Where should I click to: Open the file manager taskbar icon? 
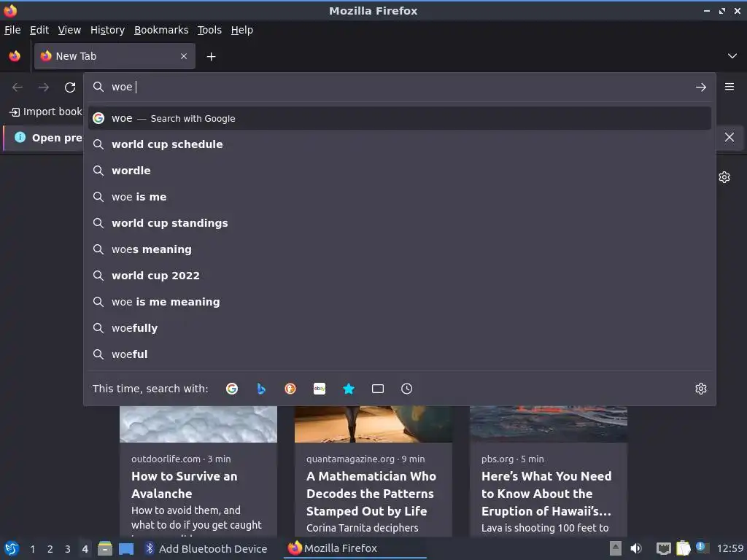click(x=105, y=548)
